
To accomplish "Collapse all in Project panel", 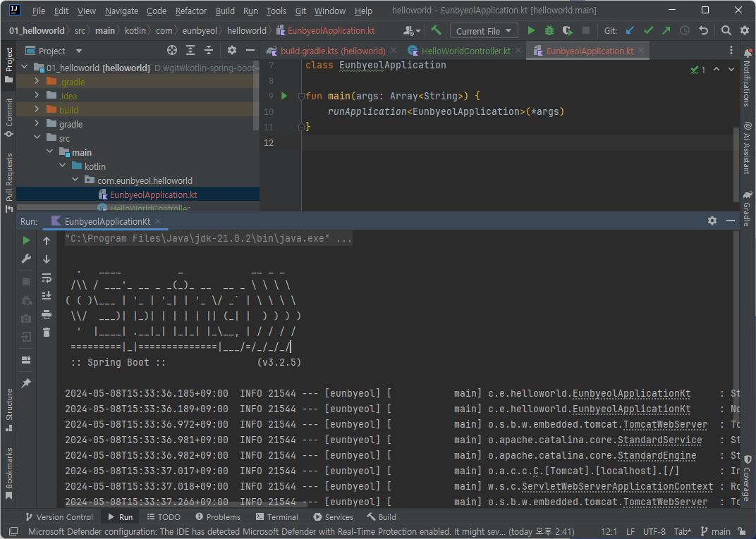I will tap(209, 51).
